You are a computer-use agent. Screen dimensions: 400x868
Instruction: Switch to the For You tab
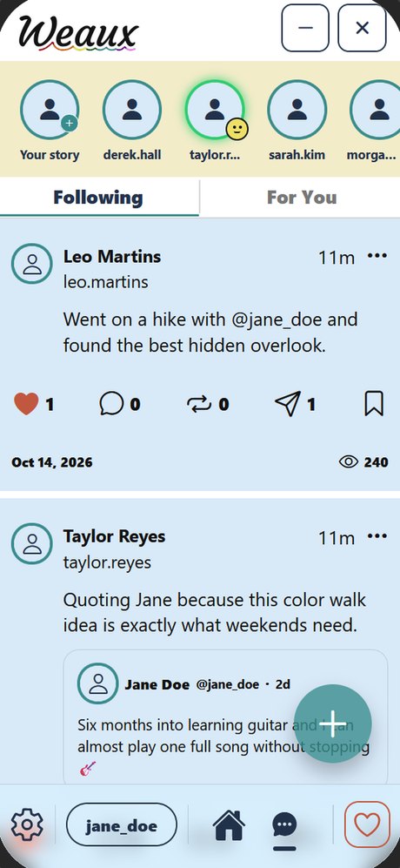(x=301, y=198)
